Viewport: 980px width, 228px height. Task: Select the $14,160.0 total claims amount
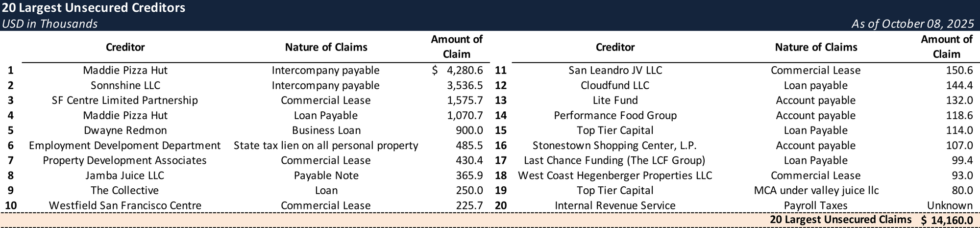pyautogui.click(x=947, y=220)
